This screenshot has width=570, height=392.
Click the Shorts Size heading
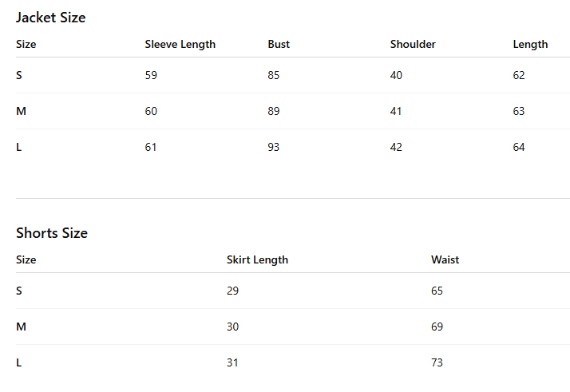point(52,233)
